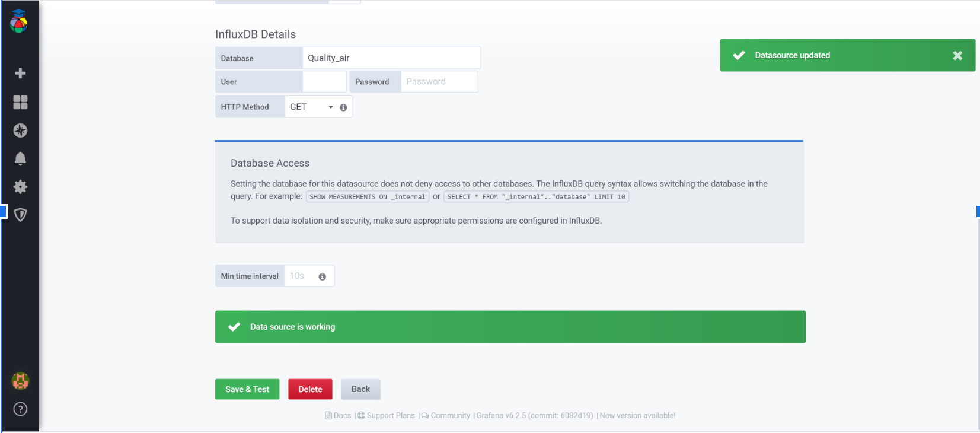Open the New version available link

637,416
